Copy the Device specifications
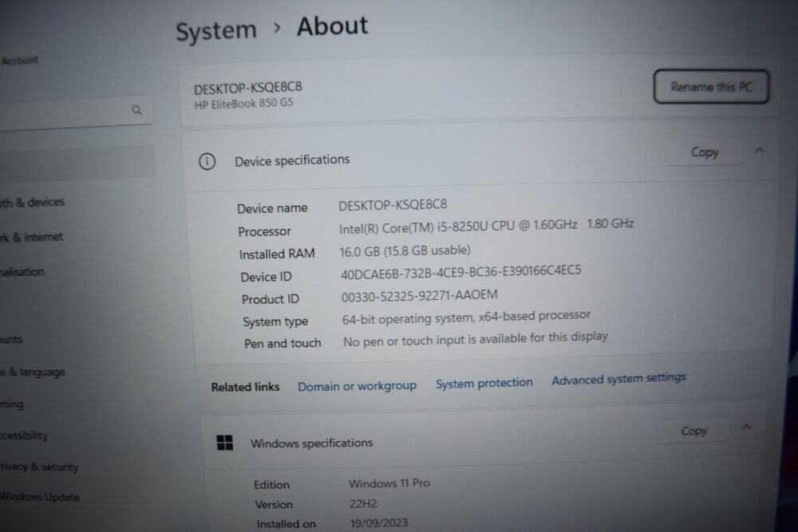The width and height of the screenshot is (798, 532). point(705,152)
